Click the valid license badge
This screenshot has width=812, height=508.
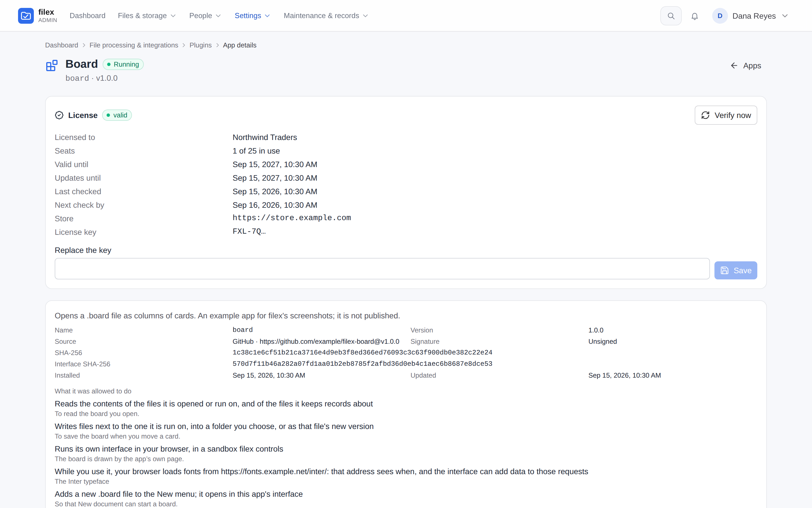coord(117,115)
